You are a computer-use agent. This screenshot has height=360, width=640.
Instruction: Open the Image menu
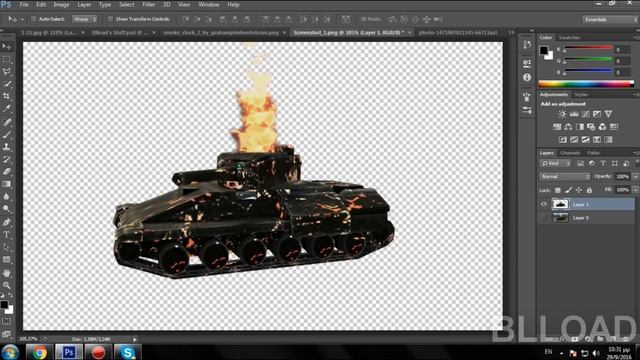point(61,4)
